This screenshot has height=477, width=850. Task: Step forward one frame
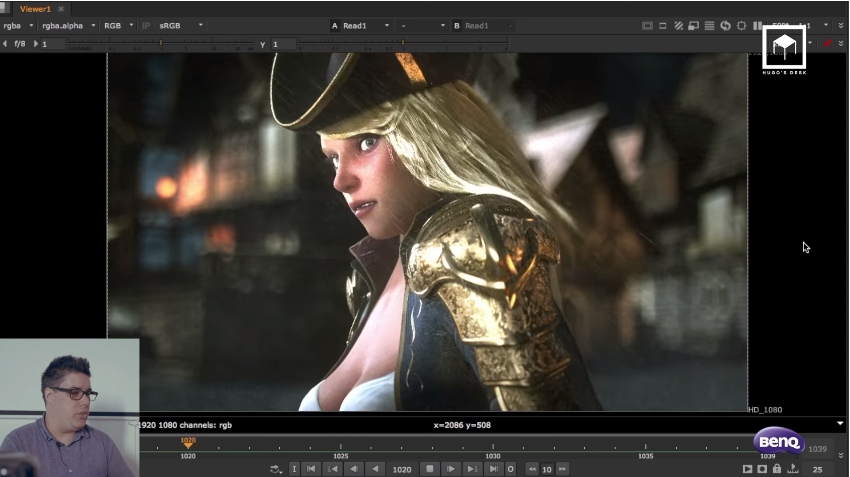[450, 469]
